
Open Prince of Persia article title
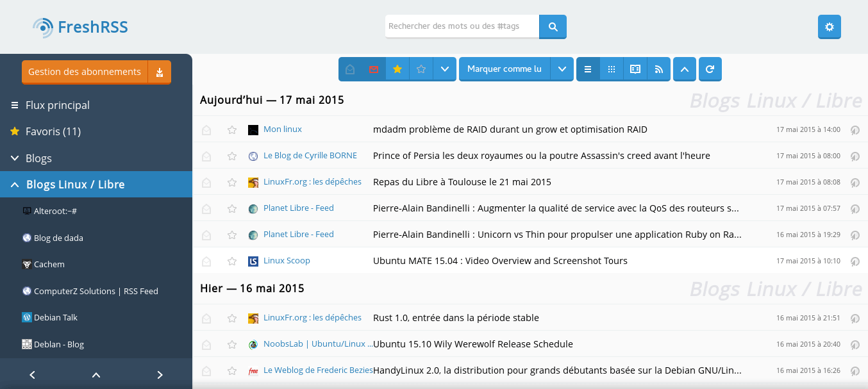pyautogui.click(x=542, y=156)
